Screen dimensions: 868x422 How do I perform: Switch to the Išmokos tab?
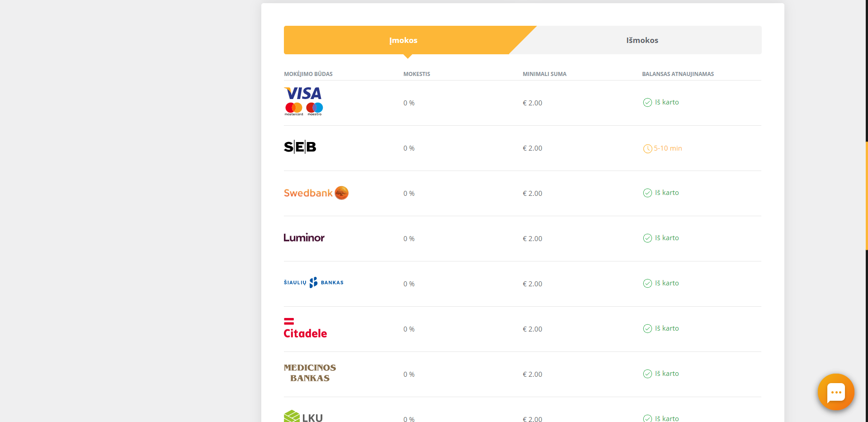(642, 40)
